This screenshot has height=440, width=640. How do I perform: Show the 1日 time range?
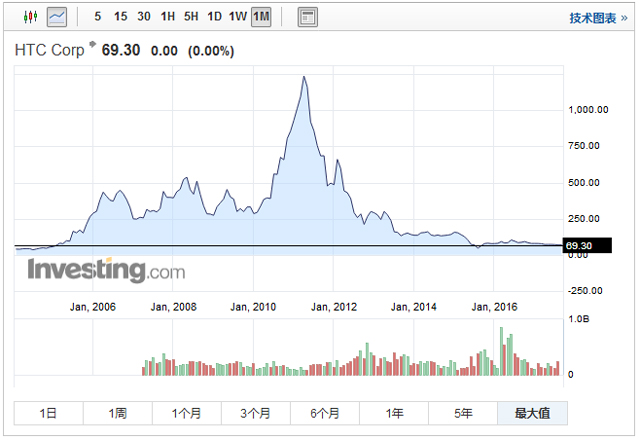(x=49, y=413)
